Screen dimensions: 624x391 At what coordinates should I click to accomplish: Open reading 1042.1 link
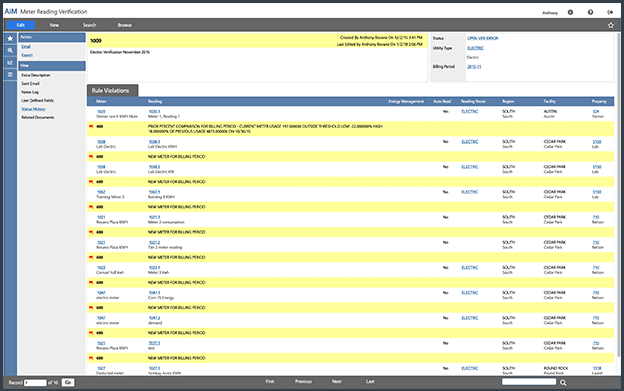click(154, 192)
